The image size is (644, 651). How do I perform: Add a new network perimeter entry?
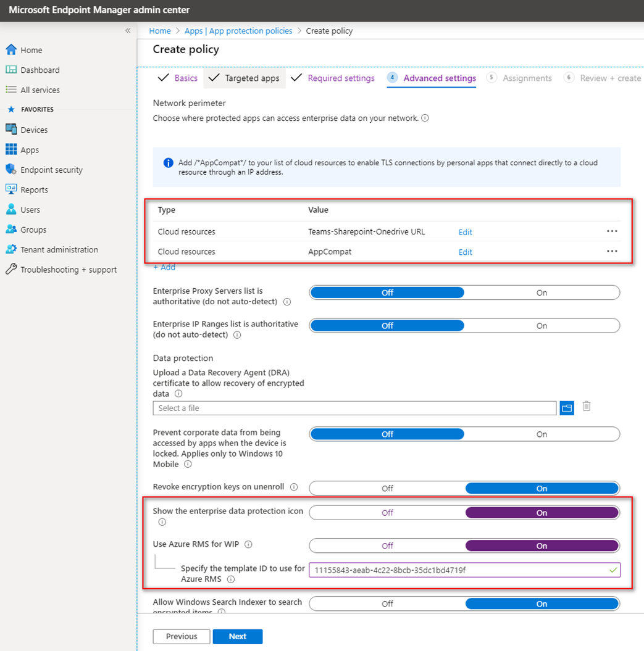164,267
